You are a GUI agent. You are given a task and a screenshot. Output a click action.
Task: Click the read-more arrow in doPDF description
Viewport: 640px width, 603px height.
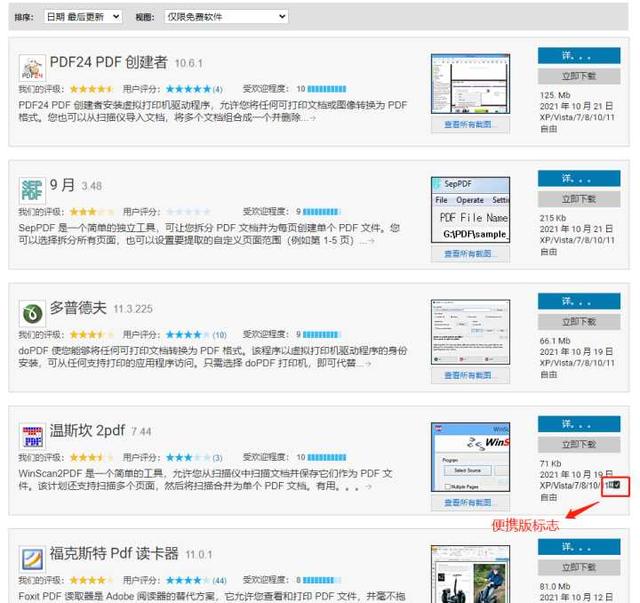click(x=367, y=364)
